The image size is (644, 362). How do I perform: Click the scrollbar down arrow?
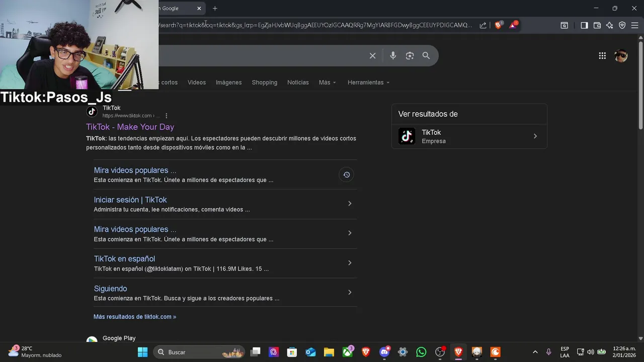click(x=640, y=338)
